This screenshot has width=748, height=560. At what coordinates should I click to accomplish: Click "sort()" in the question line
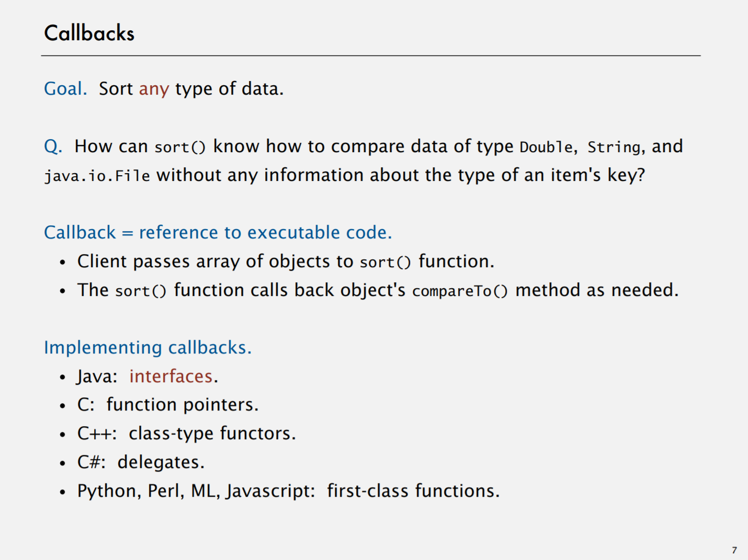(x=180, y=147)
